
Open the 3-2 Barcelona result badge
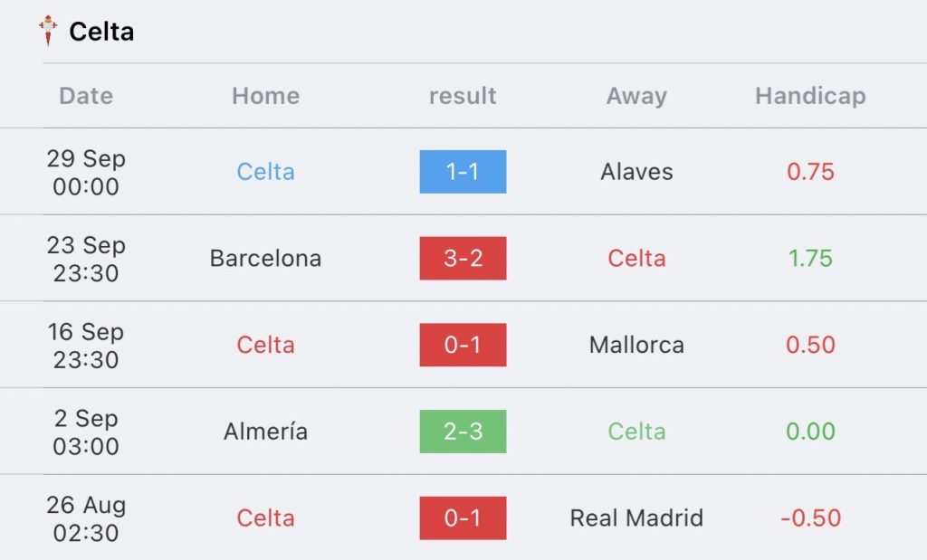(x=463, y=258)
